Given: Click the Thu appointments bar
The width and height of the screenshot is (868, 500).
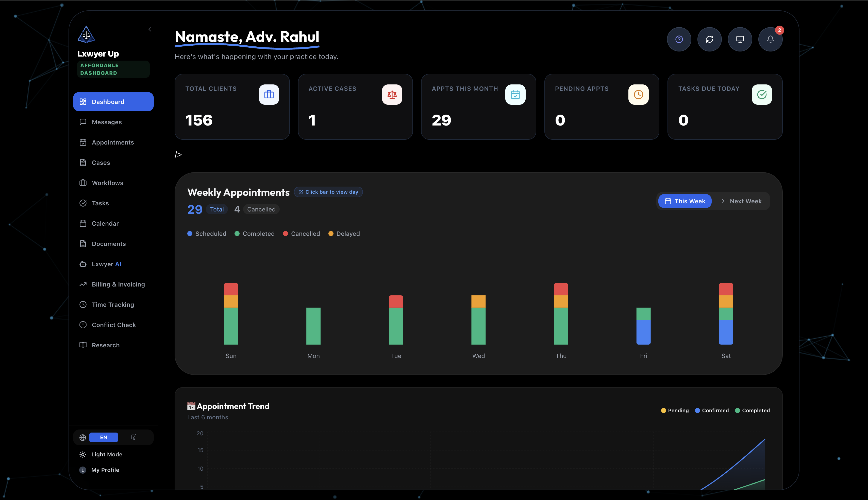Looking at the screenshot, I should click(x=561, y=314).
